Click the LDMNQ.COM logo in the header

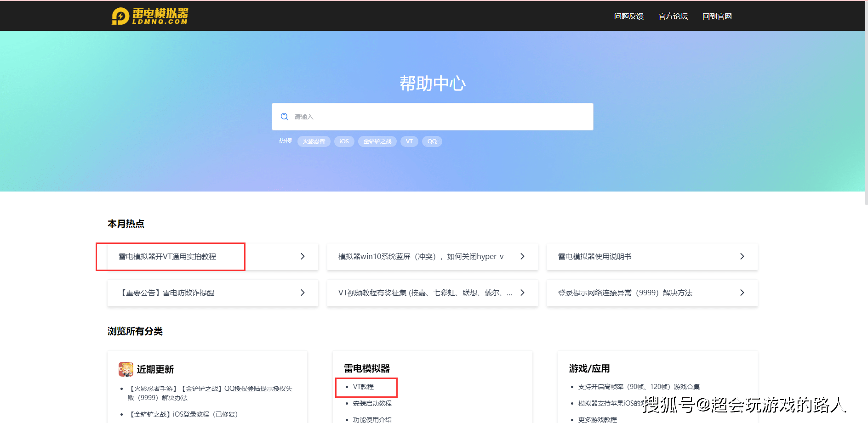[150, 16]
